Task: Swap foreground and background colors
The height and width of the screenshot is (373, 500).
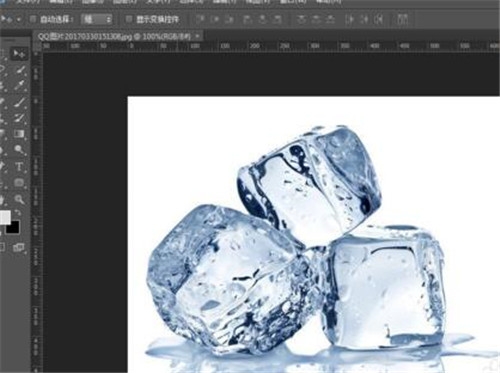Action: click(x=18, y=213)
